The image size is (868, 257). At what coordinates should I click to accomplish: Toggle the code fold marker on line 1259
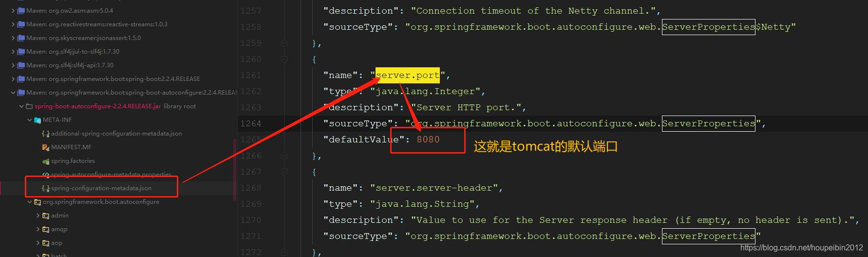click(284, 43)
